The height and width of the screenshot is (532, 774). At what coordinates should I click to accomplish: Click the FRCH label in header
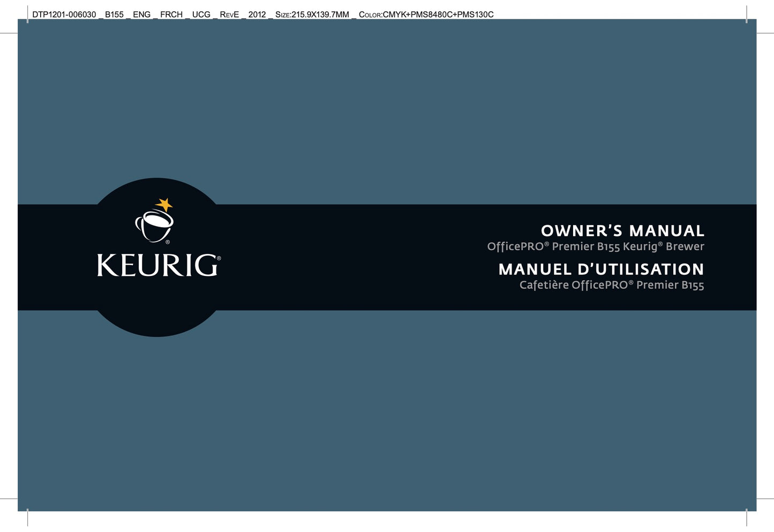coord(171,14)
